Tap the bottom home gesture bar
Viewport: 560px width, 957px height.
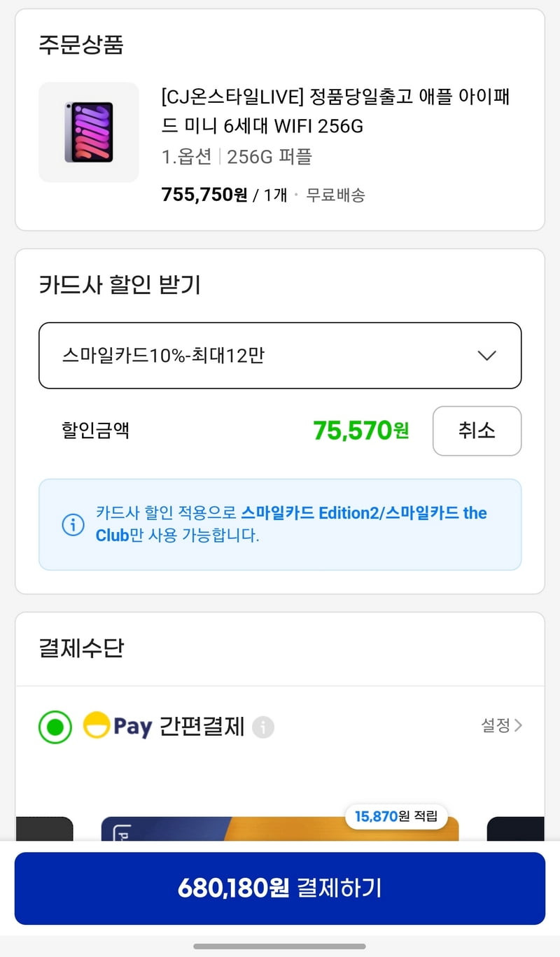pyautogui.click(x=280, y=946)
